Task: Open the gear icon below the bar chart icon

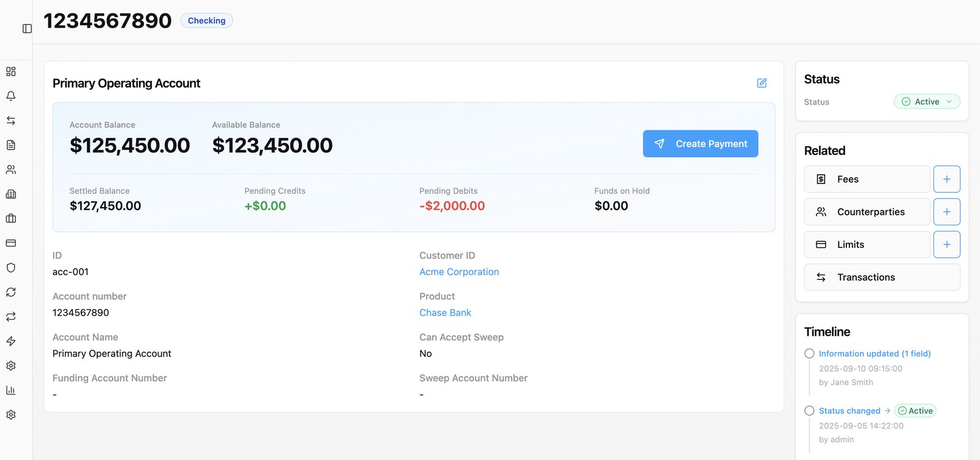Action: (11, 415)
